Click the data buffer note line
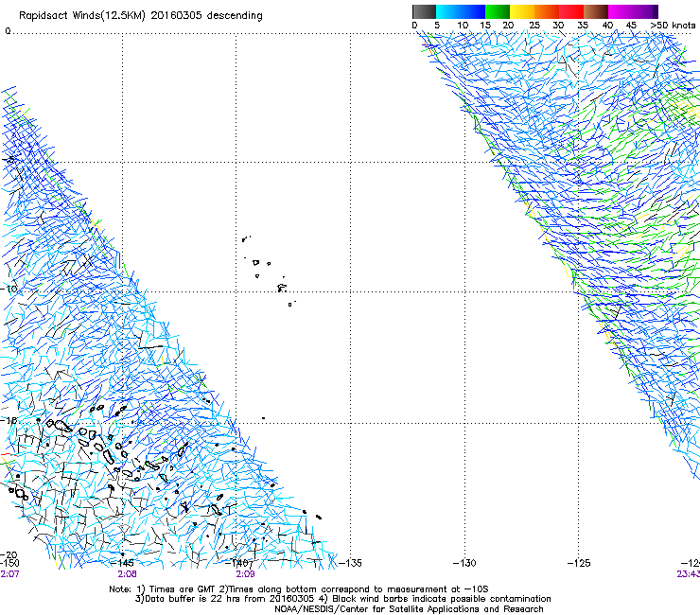 pos(342,599)
